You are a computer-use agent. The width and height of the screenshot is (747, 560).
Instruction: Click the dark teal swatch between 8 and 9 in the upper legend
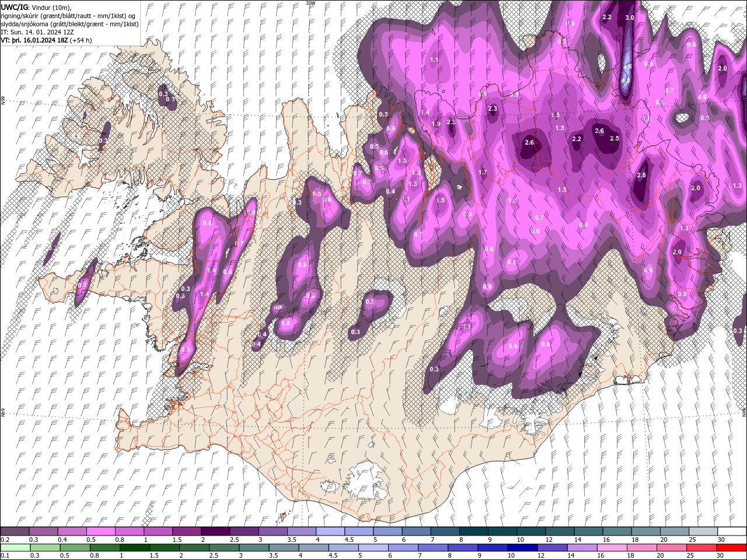tap(473, 531)
